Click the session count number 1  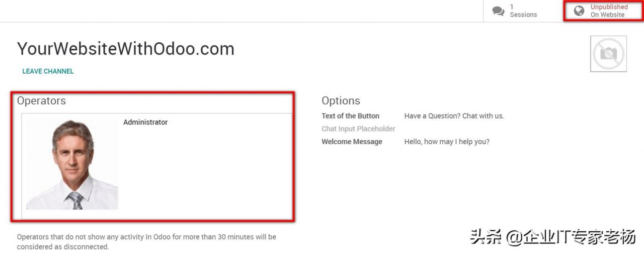tap(512, 7)
